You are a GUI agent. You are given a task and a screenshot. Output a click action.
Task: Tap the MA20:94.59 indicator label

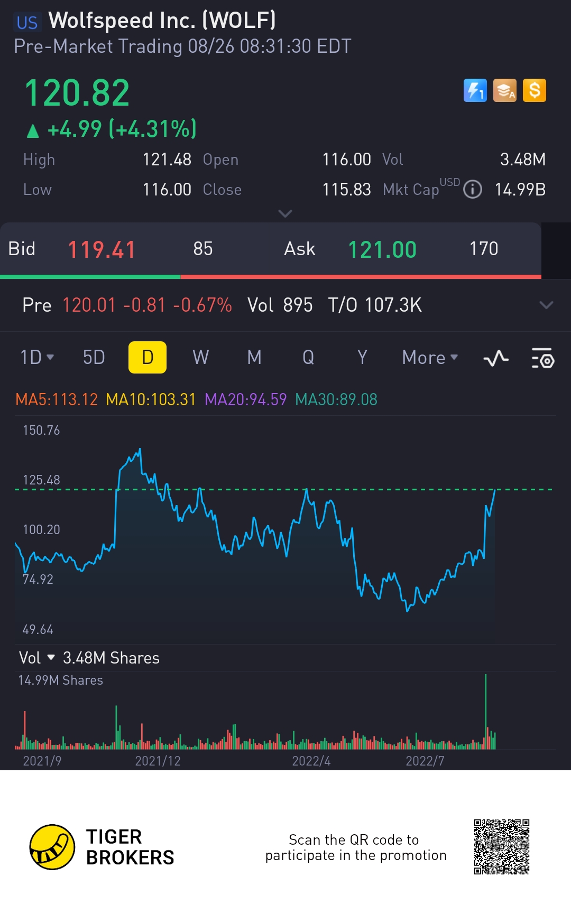(245, 399)
